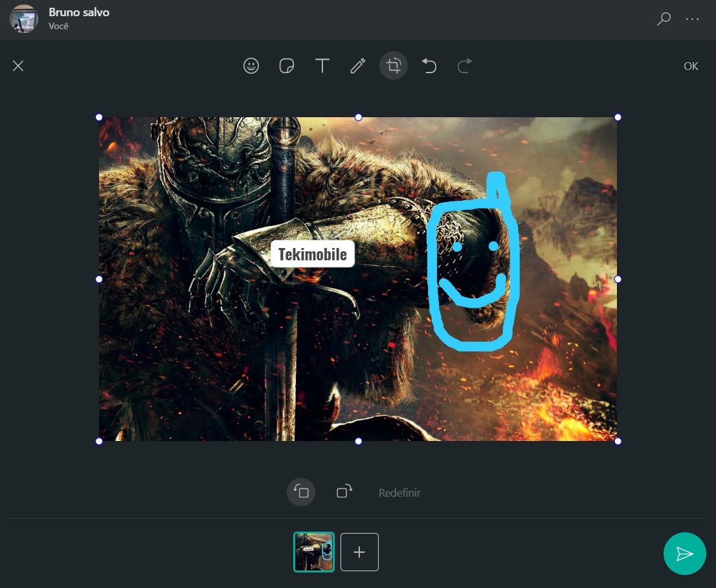
Task: Redo the undone edit
Action: point(465,66)
